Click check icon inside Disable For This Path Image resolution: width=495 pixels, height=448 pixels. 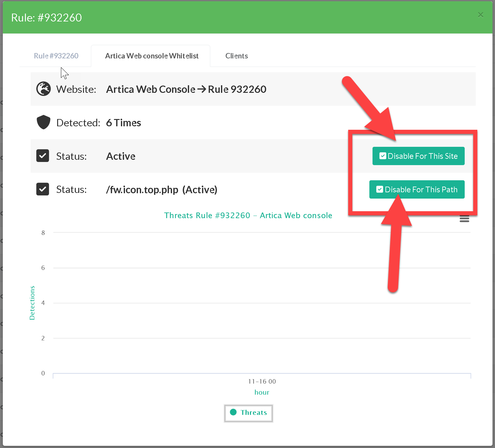coord(379,189)
